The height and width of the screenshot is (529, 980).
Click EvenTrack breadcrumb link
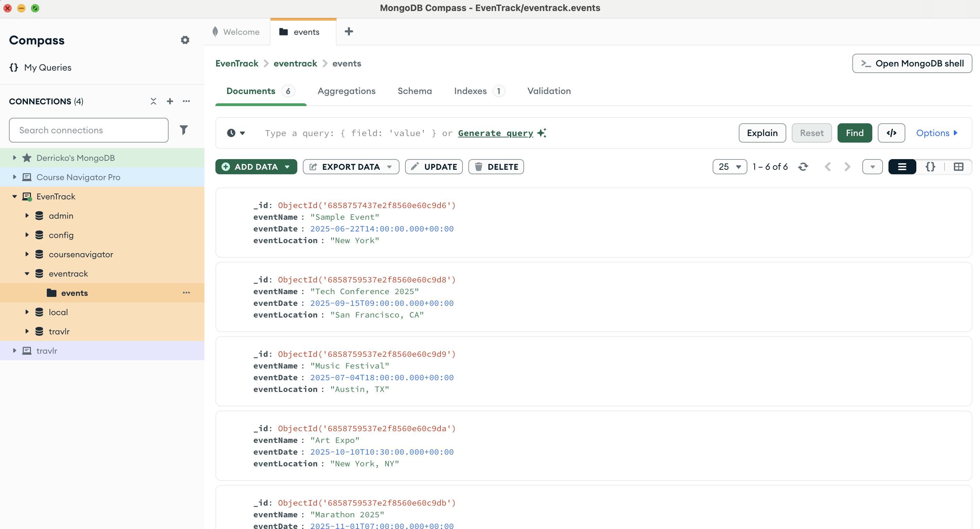click(x=237, y=63)
